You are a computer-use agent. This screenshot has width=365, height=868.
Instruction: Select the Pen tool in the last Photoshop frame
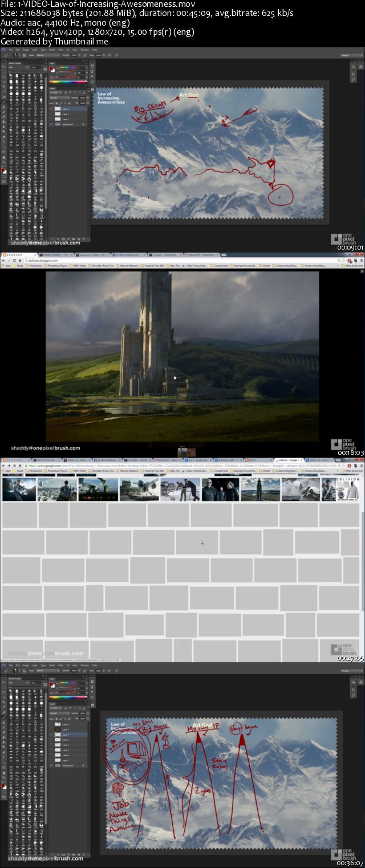[x=3, y=752]
